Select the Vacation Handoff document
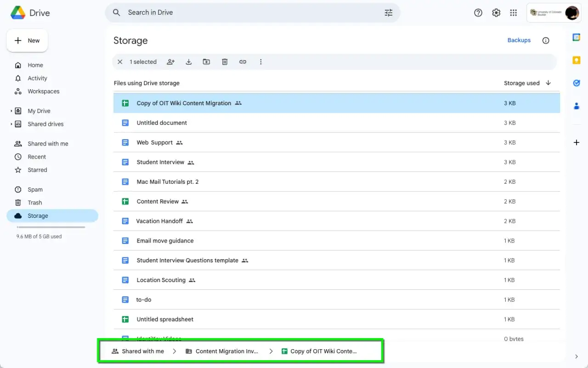Viewport: 588px width, 368px height. click(x=337, y=221)
